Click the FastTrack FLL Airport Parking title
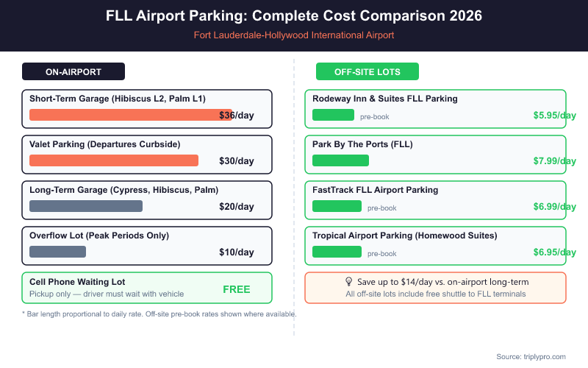Screen dimensions: 588x368 [x=375, y=190]
